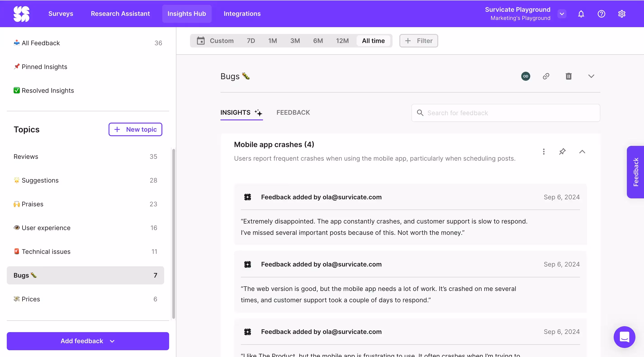Switch to the FEEDBACK tab

(293, 113)
